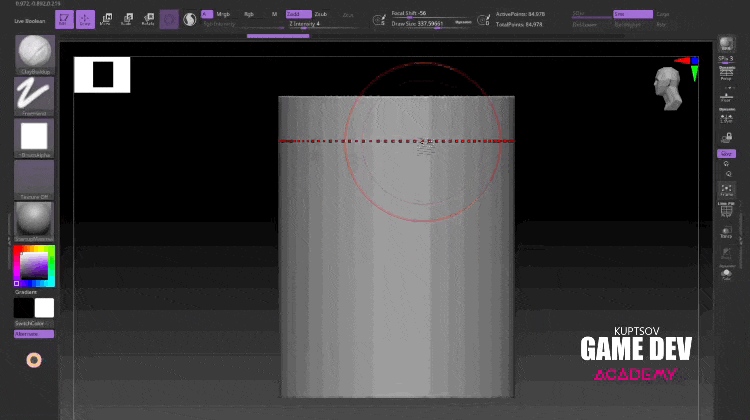Click the SwitchColor button
Screen dimensions: 750x420
(x=30, y=324)
